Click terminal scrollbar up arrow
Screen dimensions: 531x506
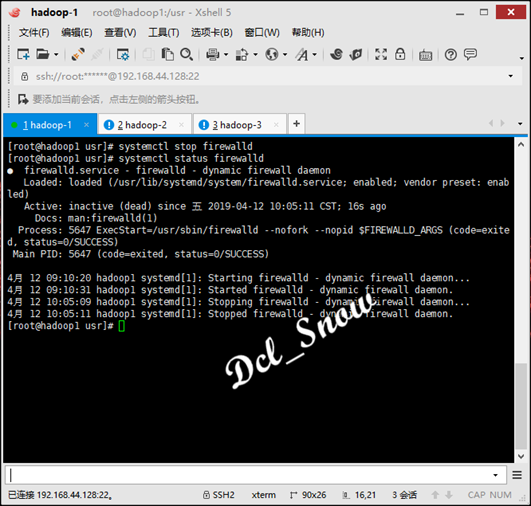pos(521,145)
